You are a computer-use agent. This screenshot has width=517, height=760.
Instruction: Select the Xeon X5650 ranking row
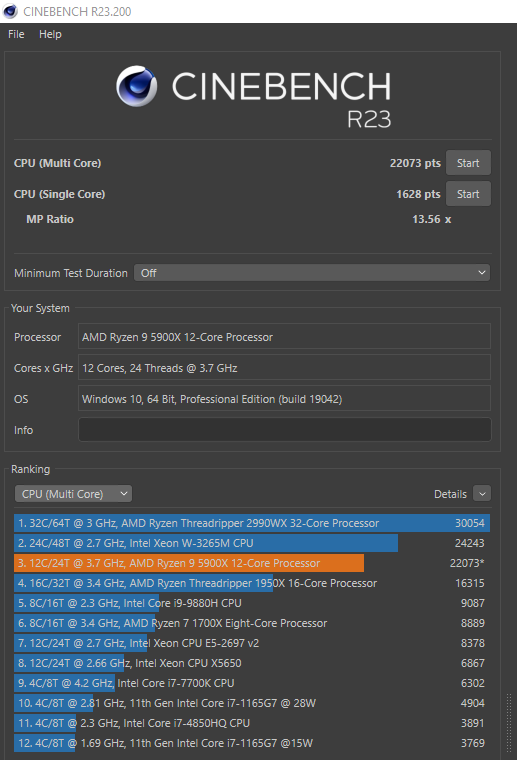point(252,663)
